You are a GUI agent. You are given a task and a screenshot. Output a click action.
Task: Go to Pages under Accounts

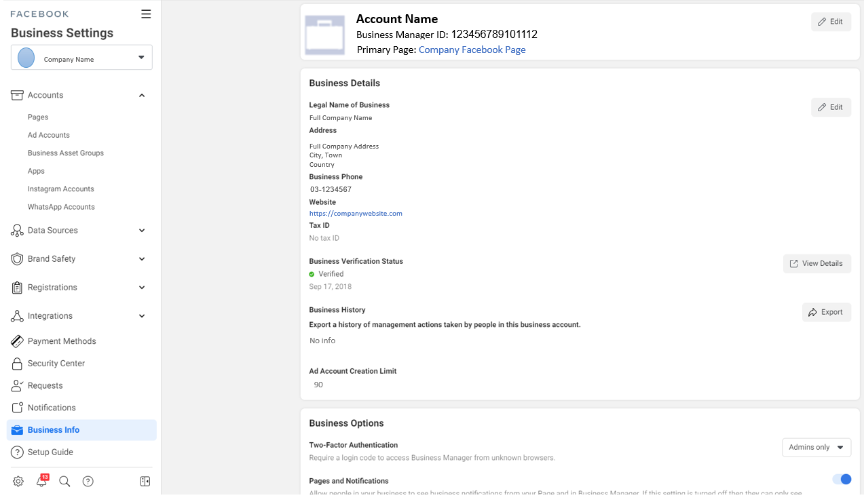38,117
